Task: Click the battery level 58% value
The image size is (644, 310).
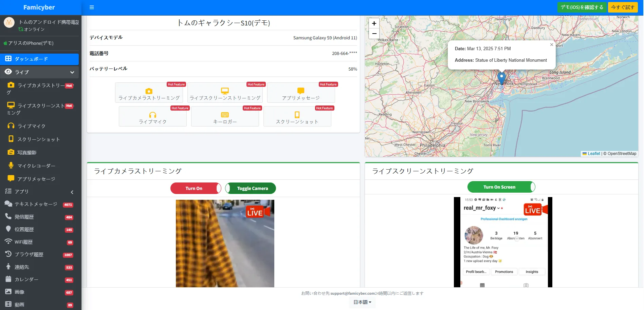Action: [x=353, y=69]
